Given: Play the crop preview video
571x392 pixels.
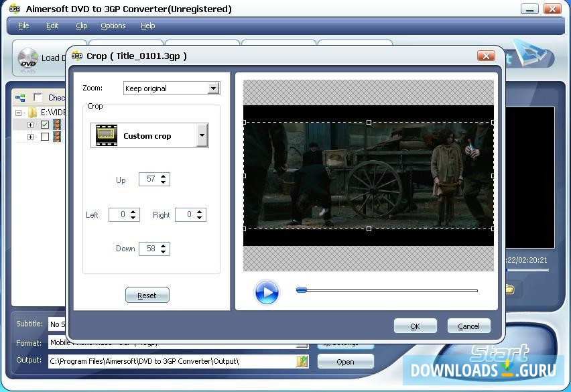Looking at the screenshot, I should (267, 292).
